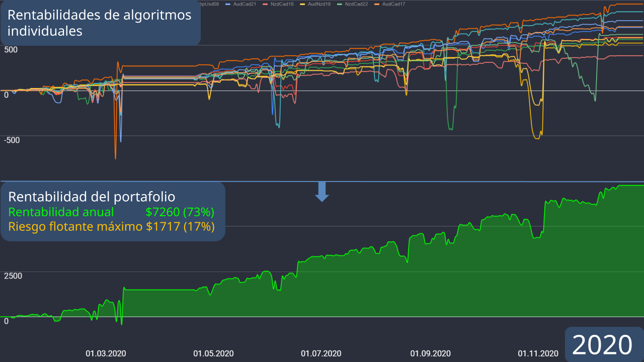Toggle the AudCad21 series in the legend
Viewport: 644px width, 362px height.
point(241,4)
